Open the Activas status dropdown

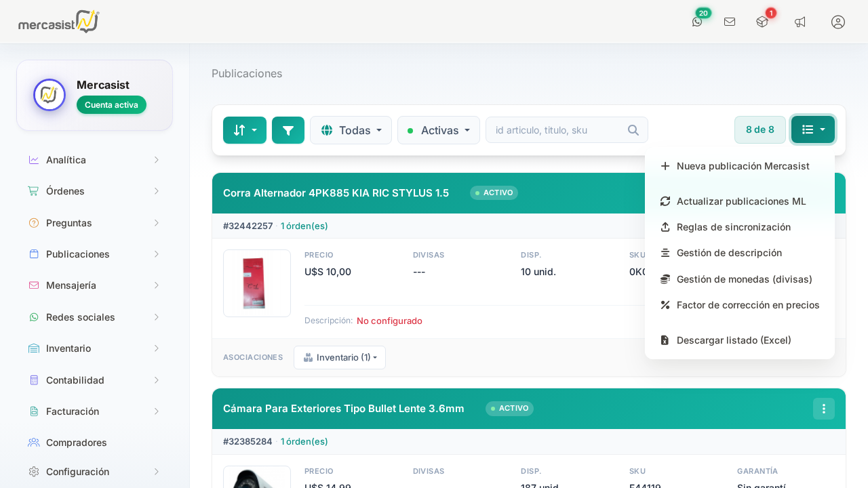(x=439, y=130)
